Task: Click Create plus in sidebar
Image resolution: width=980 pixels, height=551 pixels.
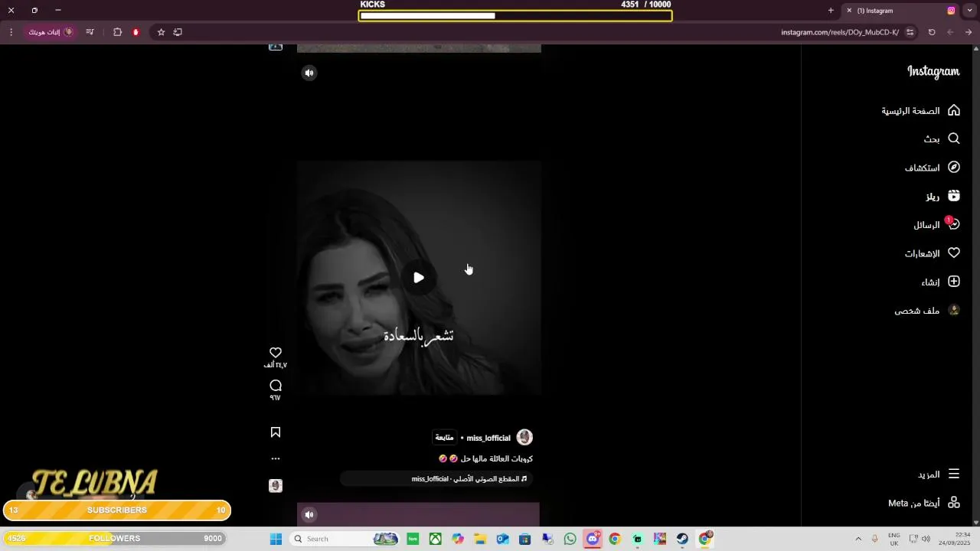Action: point(940,282)
